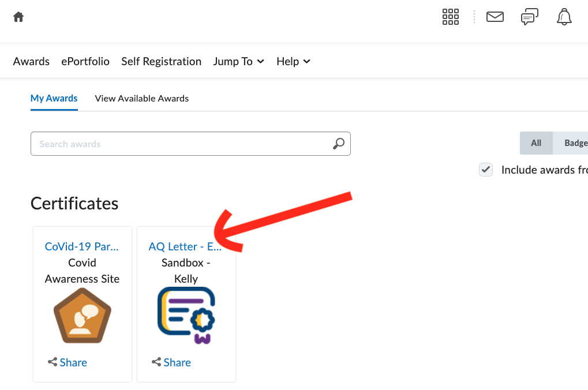The width and height of the screenshot is (588, 390).
Task: Open the message alerts envelope icon
Action: [x=495, y=17]
